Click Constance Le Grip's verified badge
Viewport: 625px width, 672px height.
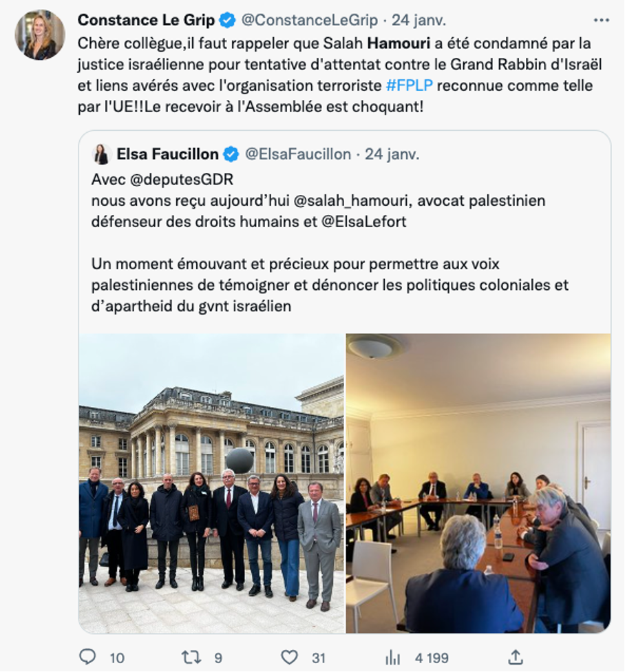click(227, 21)
